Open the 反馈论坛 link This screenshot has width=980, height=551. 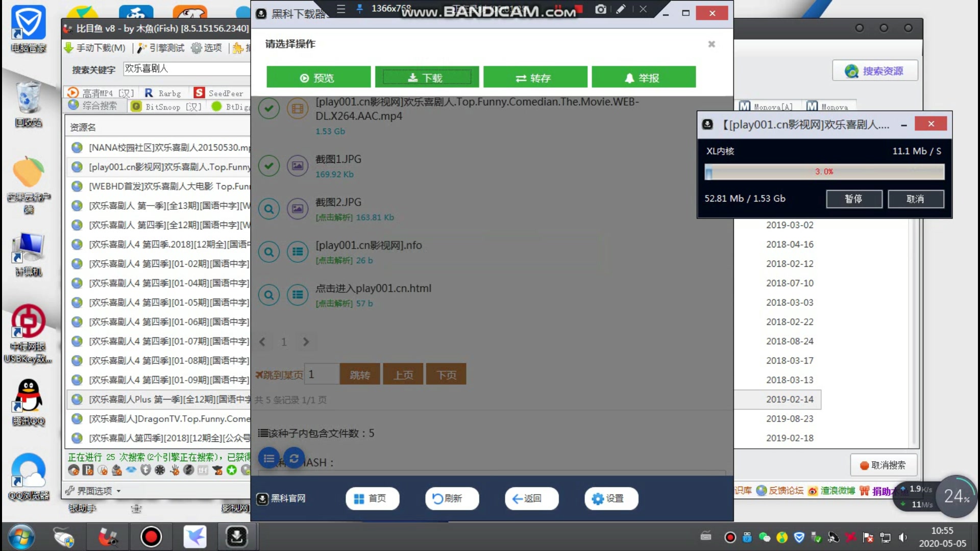[x=780, y=491]
